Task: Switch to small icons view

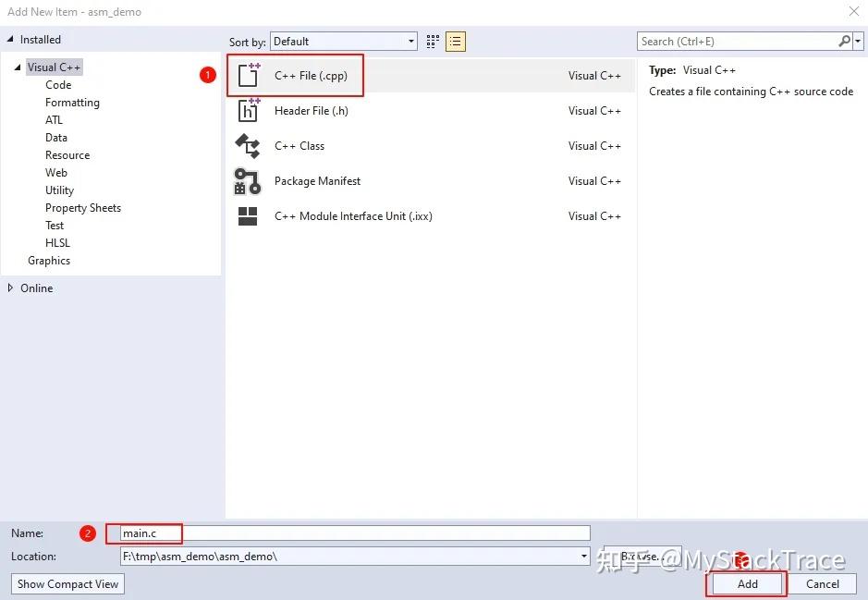Action: point(433,42)
